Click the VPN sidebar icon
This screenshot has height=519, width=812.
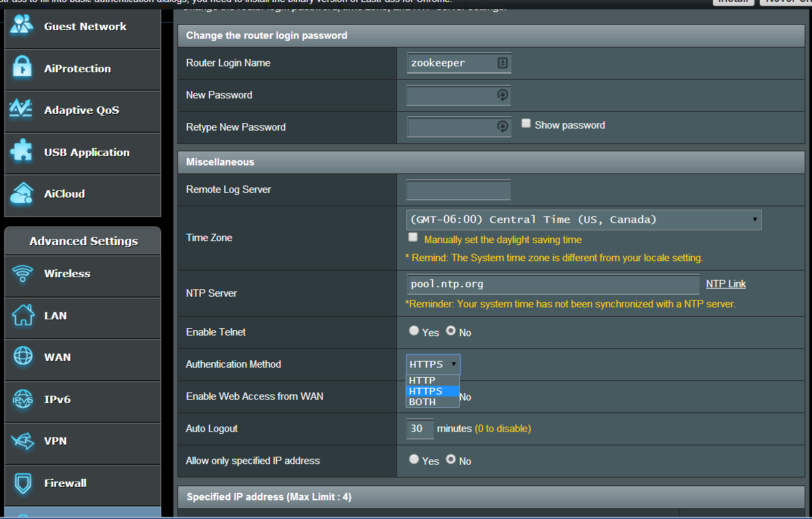[x=23, y=441]
